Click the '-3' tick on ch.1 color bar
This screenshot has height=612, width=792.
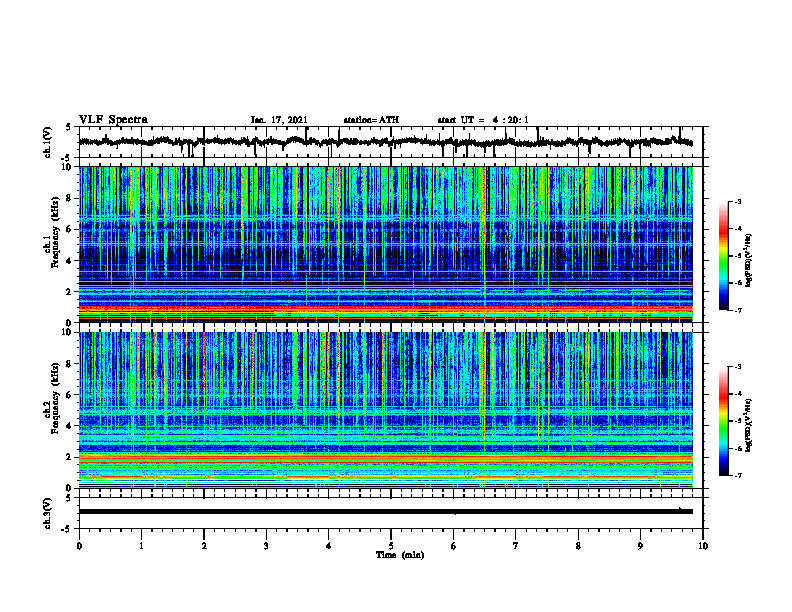(x=737, y=201)
